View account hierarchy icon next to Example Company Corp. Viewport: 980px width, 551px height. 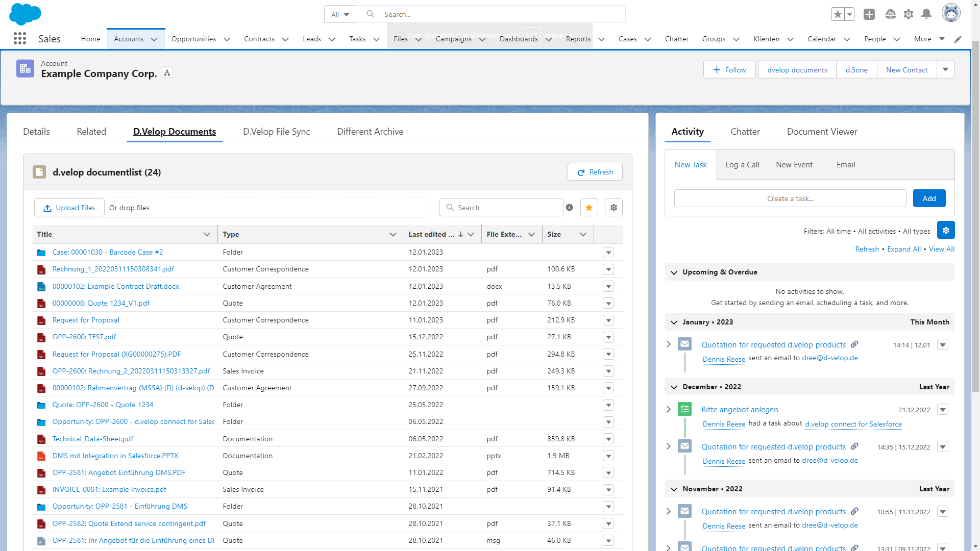(167, 73)
